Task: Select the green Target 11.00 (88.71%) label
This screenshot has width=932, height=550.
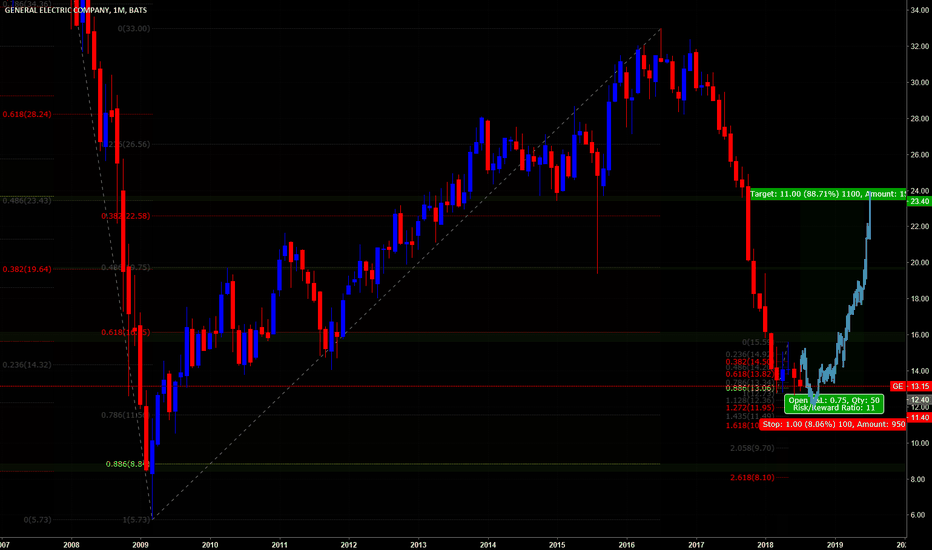Action: point(828,194)
